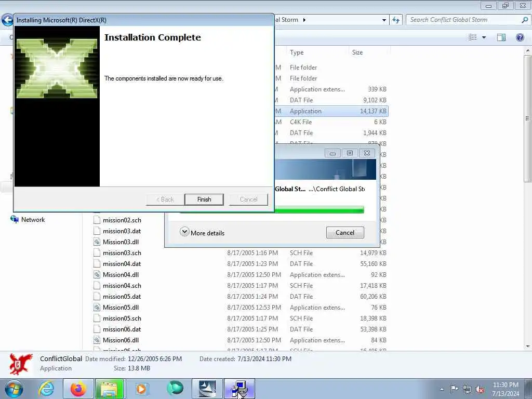The image size is (532, 399).
Task: Click the ConflictGlobal icon in details pane
Action: point(21,364)
